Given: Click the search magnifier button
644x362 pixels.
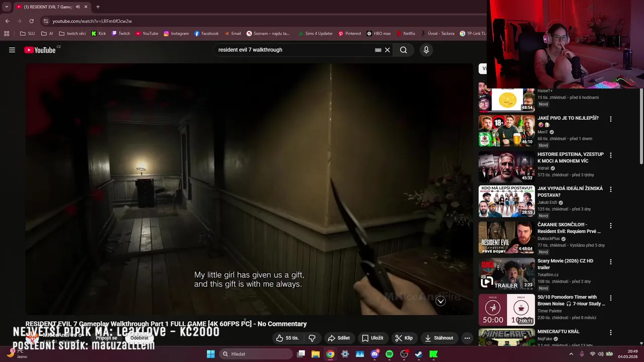Looking at the screenshot, I should point(404,50).
